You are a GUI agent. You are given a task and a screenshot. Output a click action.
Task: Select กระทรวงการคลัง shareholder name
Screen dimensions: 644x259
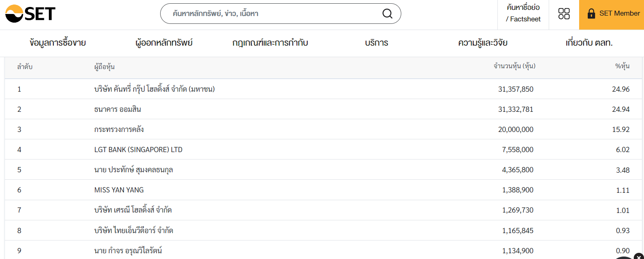(x=119, y=129)
